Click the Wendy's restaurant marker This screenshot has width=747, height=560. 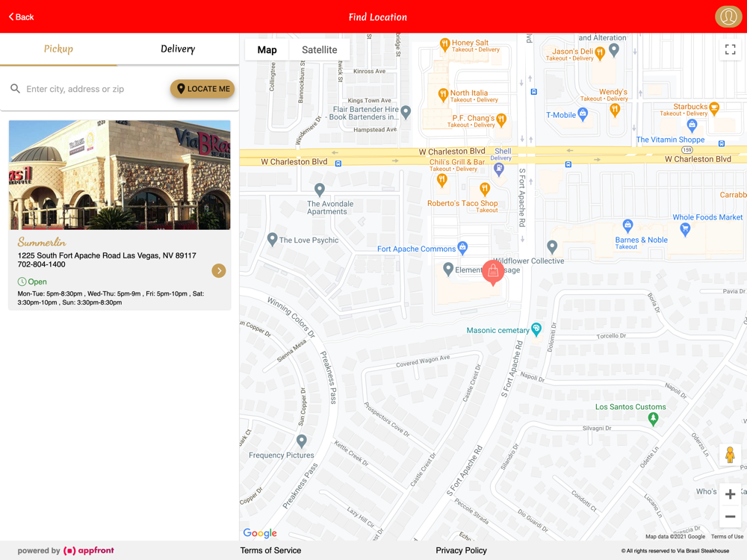[615, 111]
